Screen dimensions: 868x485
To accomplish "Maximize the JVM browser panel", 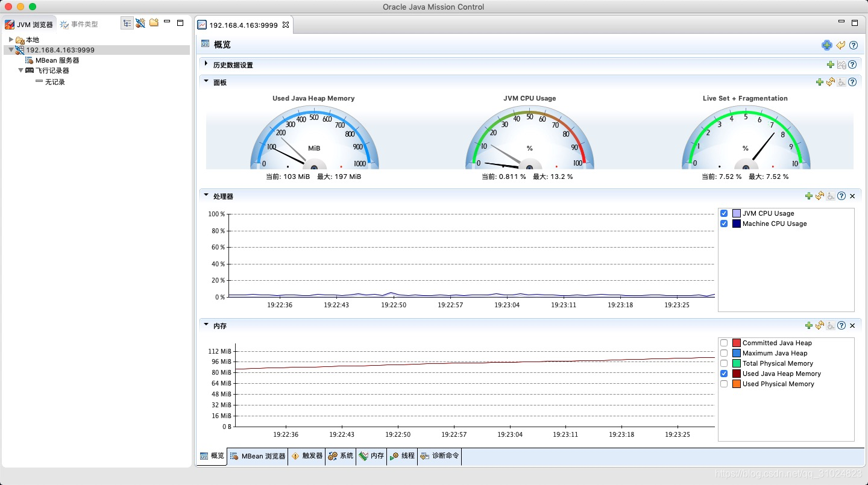I will (180, 23).
